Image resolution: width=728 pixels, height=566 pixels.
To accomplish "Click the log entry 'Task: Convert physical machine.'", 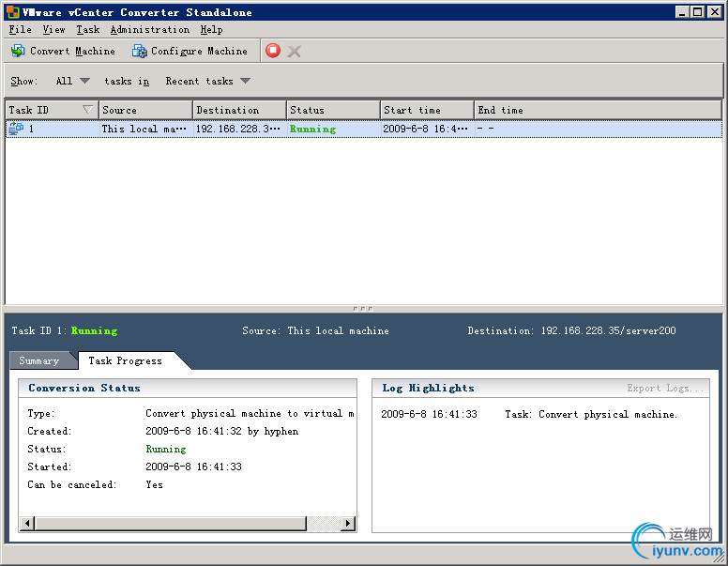I will [591, 414].
